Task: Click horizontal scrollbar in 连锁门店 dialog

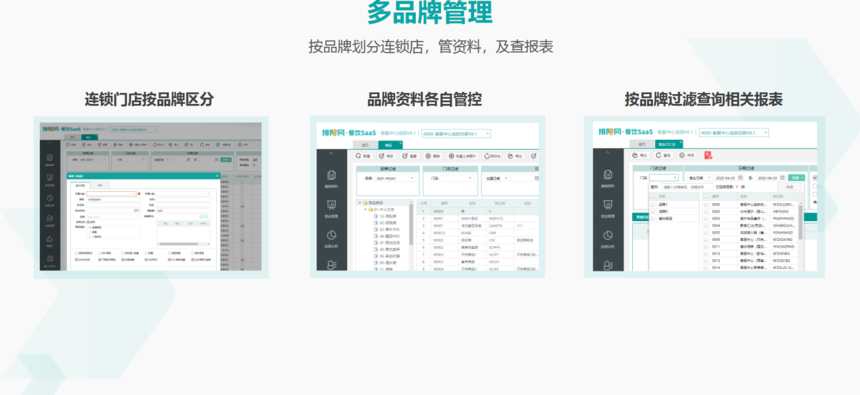Action: (x=179, y=244)
